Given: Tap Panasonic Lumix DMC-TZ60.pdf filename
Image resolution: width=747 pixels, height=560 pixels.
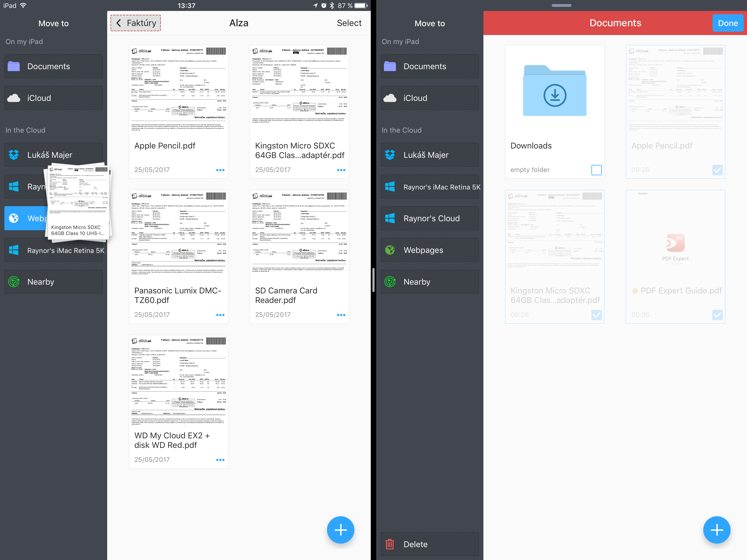Looking at the screenshot, I should 178,295.
